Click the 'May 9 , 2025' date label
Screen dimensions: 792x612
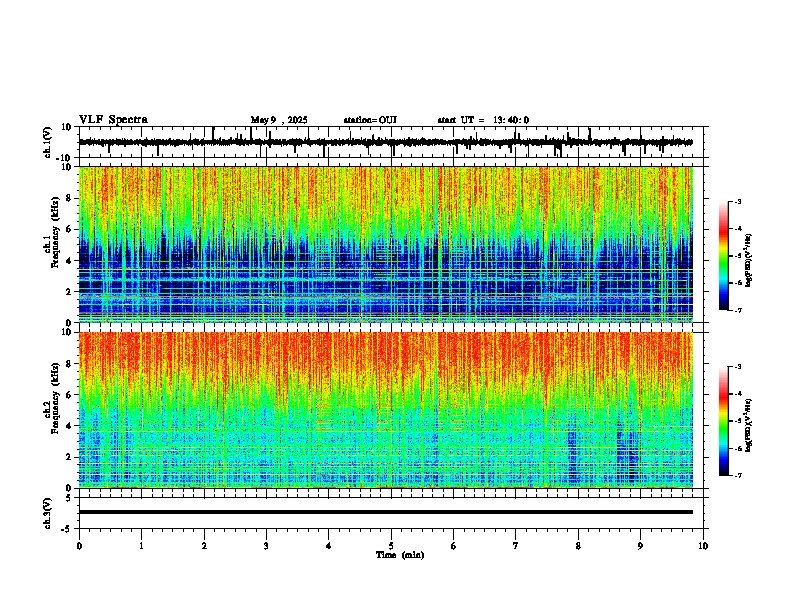tap(279, 120)
